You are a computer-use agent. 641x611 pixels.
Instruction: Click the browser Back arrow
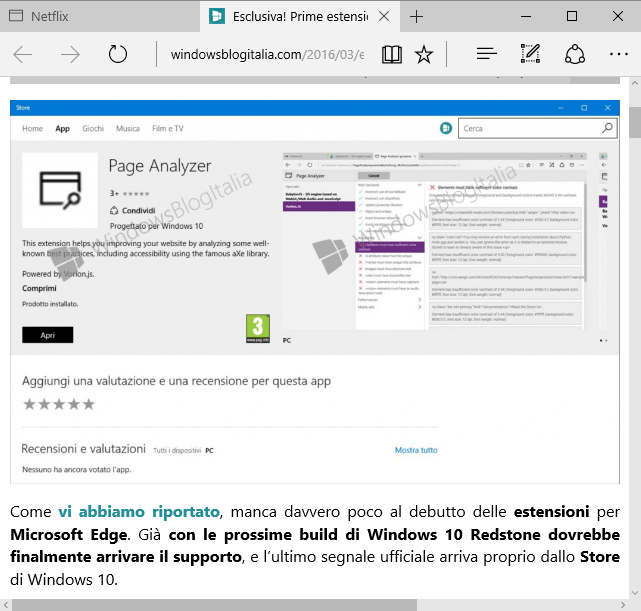tap(23, 54)
